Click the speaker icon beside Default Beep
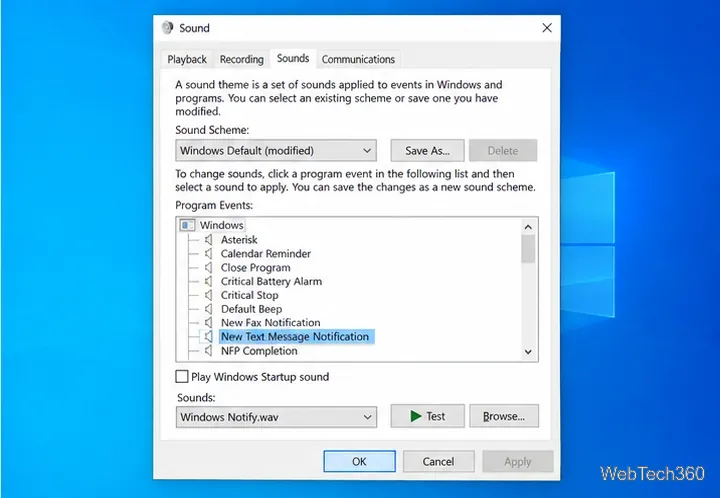Image resolution: width=720 pixels, height=498 pixels. tap(208, 308)
